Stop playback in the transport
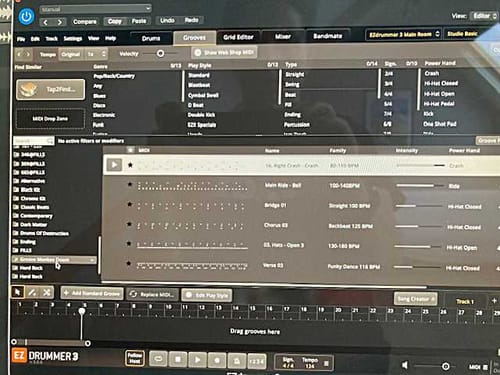Viewport: 500px width, 375px height. [178, 359]
